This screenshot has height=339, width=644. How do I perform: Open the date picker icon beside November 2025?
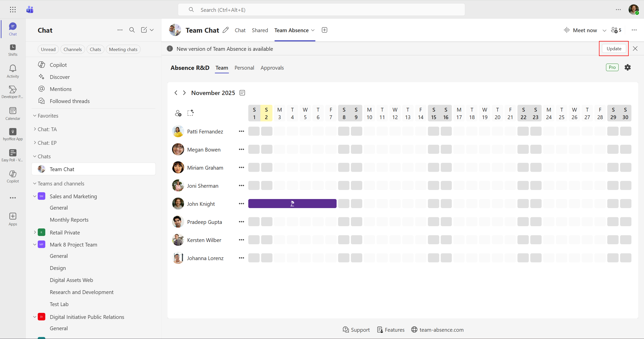tap(242, 92)
